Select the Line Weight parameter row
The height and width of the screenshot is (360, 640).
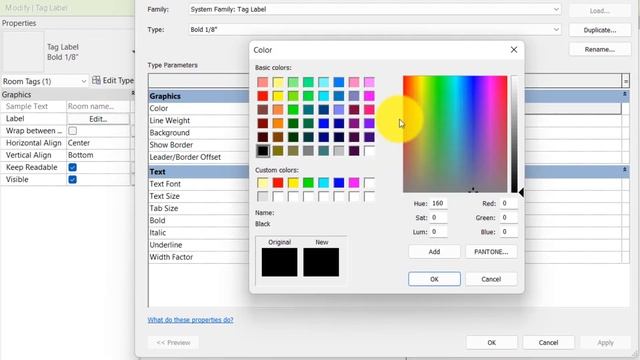[x=198, y=121]
